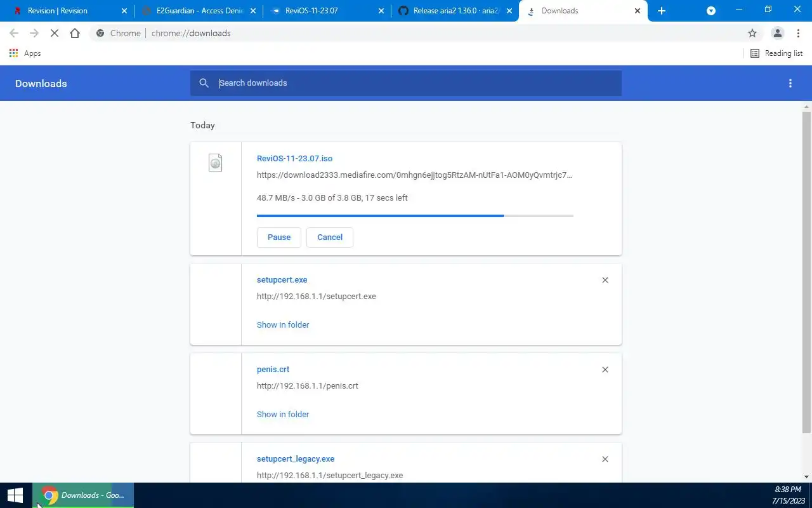Open the Chrome profile avatar
The image size is (812, 508).
(777, 33)
